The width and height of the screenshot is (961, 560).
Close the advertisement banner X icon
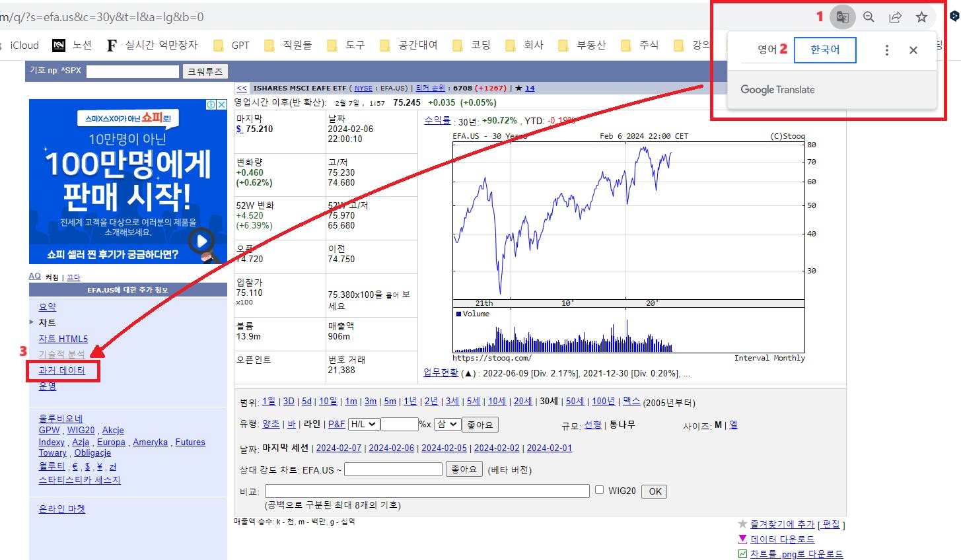point(222,104)
